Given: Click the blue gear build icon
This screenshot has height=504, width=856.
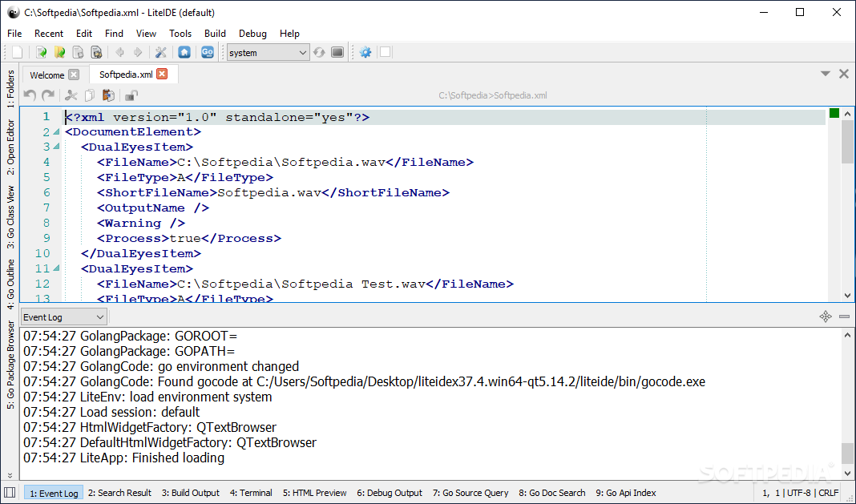Looking at the screenshot, I should [365, 52].
